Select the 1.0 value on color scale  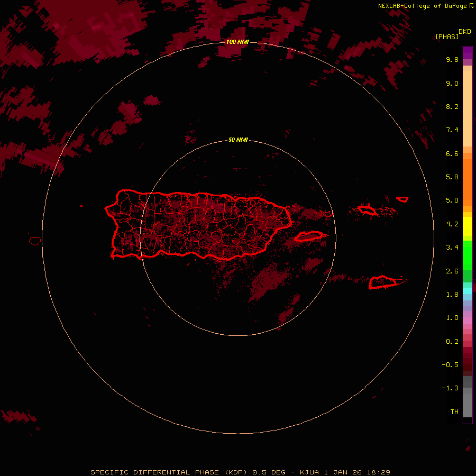click(452, 318)
